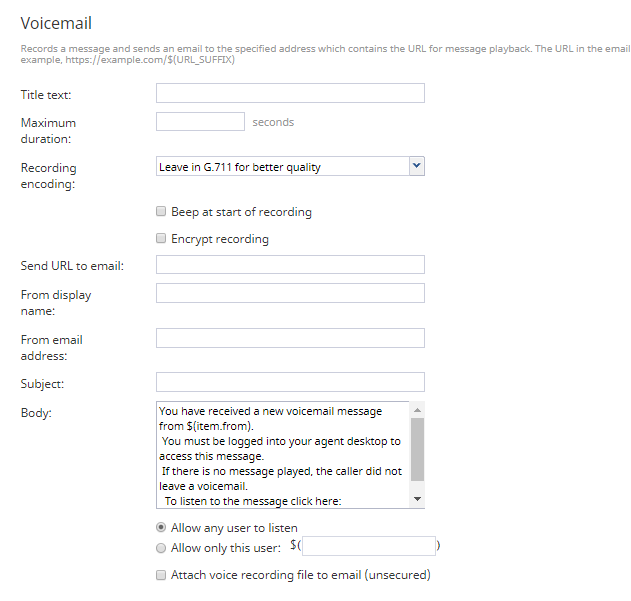
Task: Select the From display name field
Action: pos(290,293)
